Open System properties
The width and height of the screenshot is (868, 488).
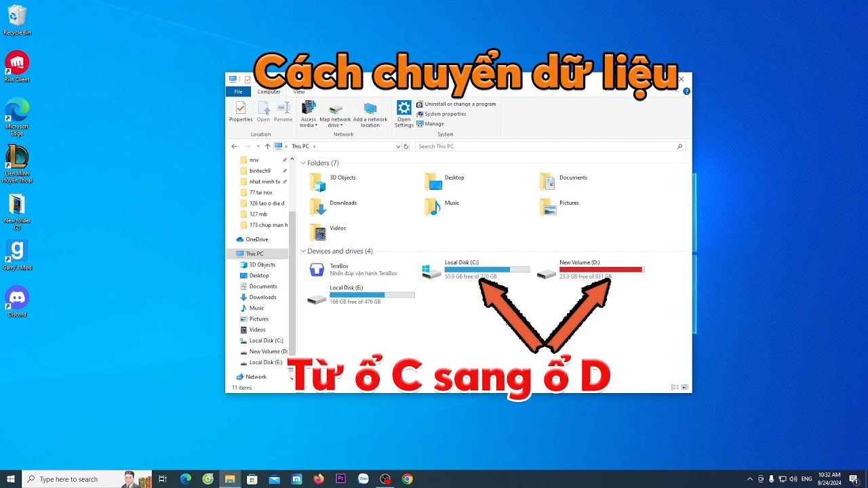(x=441, y=114)
